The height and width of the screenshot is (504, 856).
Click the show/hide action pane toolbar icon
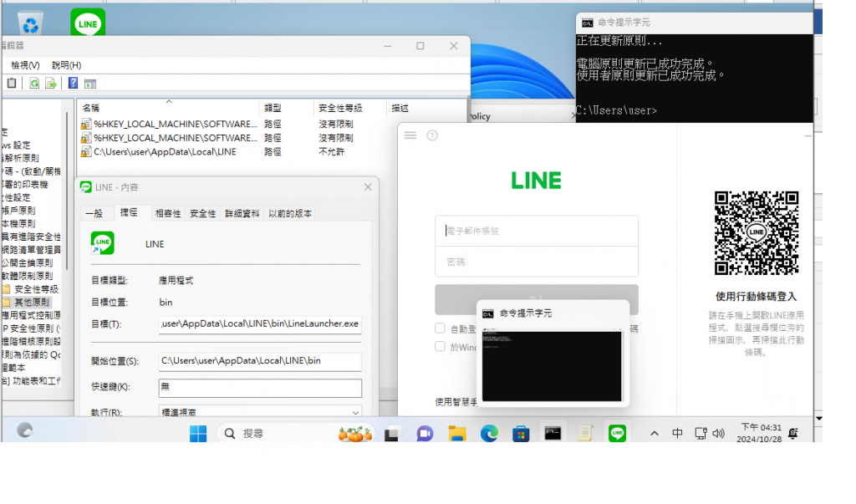point(90,84)
